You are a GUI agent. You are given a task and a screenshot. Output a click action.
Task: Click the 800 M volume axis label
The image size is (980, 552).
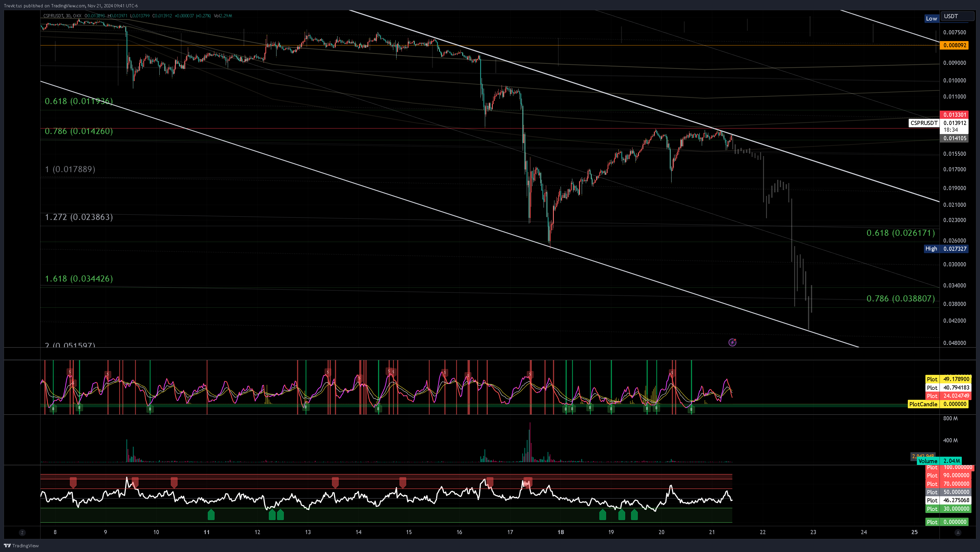click(x=950, y=419)
